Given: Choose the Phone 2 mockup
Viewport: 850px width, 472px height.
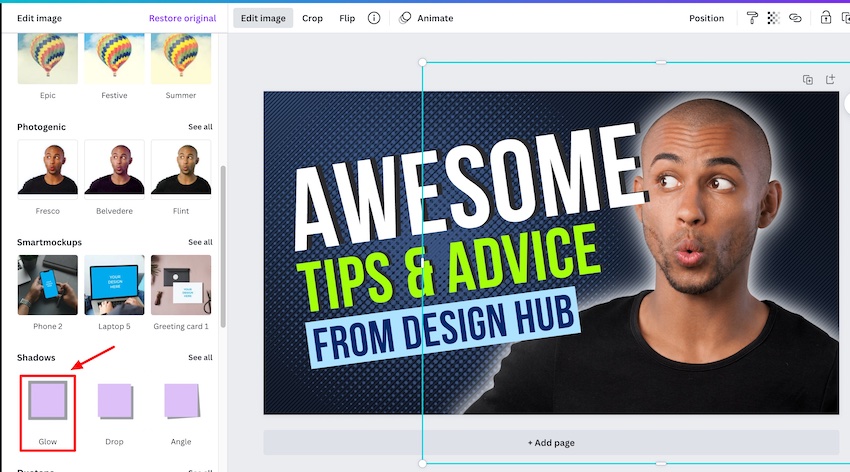Looking at the screenshot, I should [48, 285].
